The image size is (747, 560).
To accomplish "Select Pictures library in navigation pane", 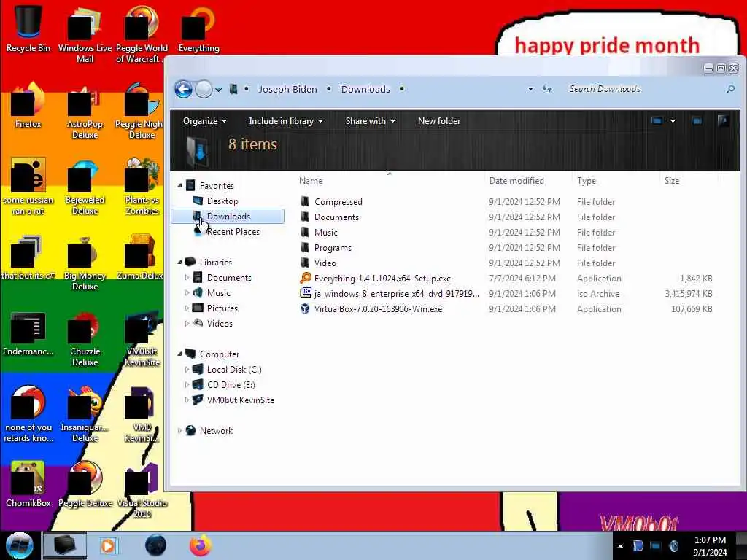I will tap(222, 308).
